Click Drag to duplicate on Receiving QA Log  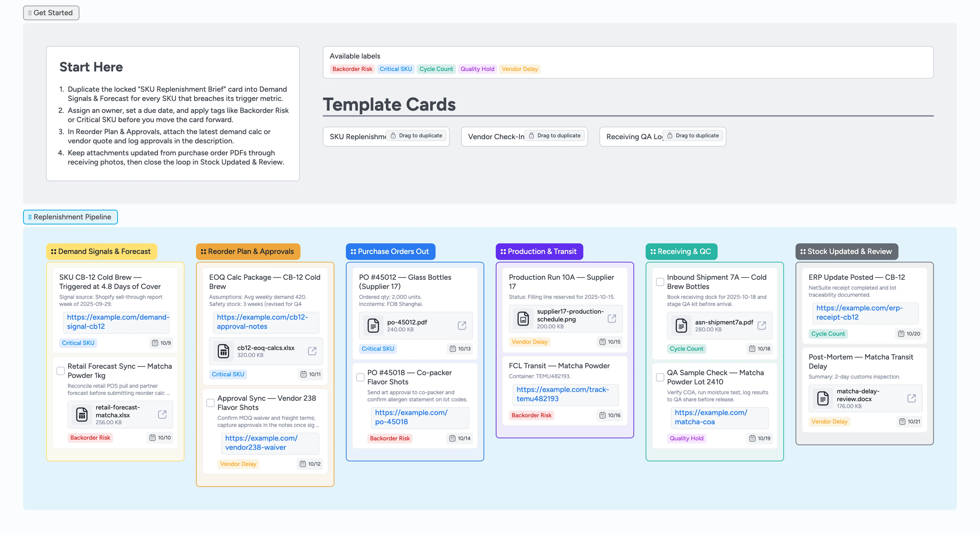[x=693, y=136]
